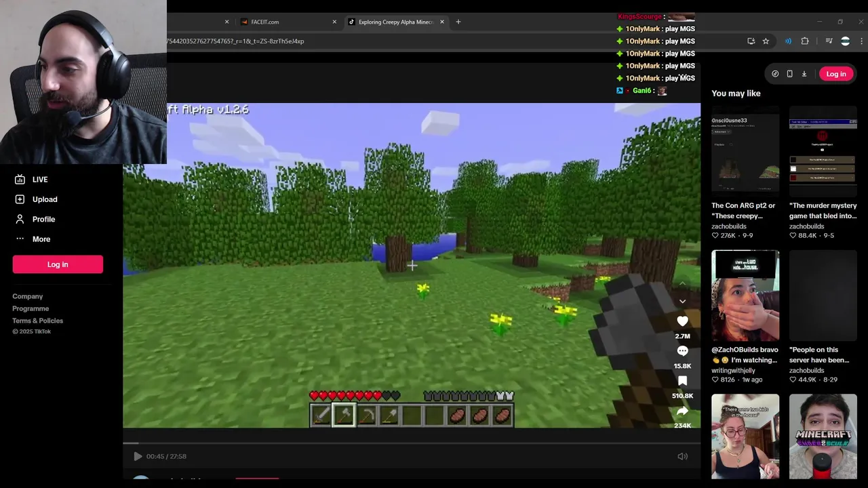Click the sidebar Log in button
The width and height of the screenshot is (868, 488).
[58, 264]
